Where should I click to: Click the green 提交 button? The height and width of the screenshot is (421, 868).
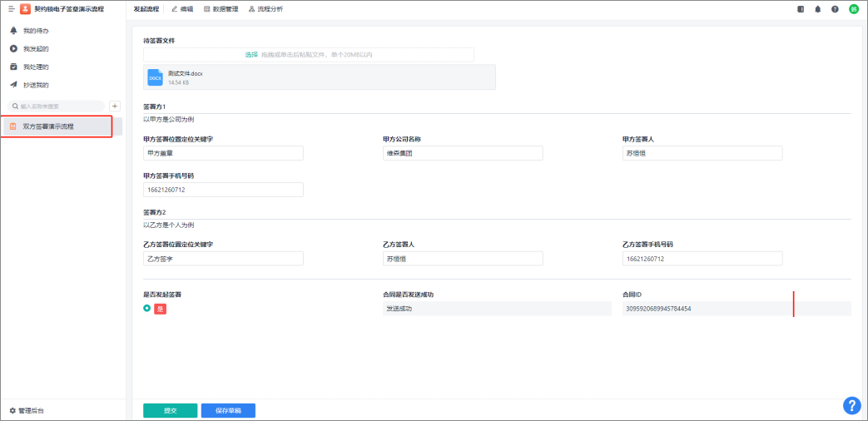tap(170, 410)
